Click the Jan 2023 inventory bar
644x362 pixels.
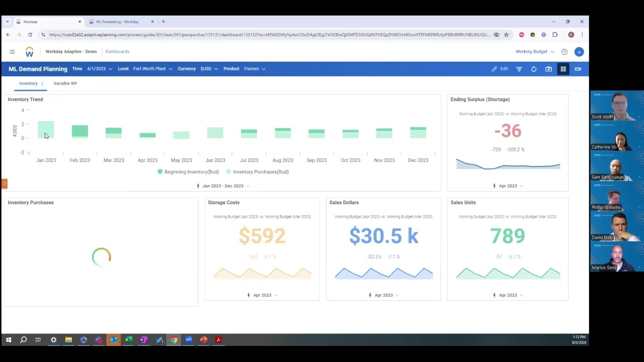(x=46, y=130)
